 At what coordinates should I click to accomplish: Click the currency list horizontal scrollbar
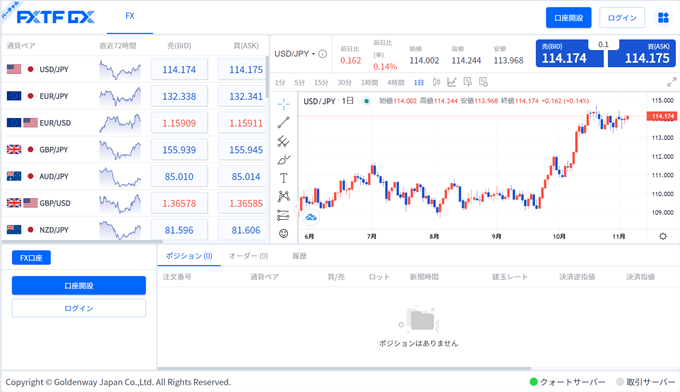82,242
